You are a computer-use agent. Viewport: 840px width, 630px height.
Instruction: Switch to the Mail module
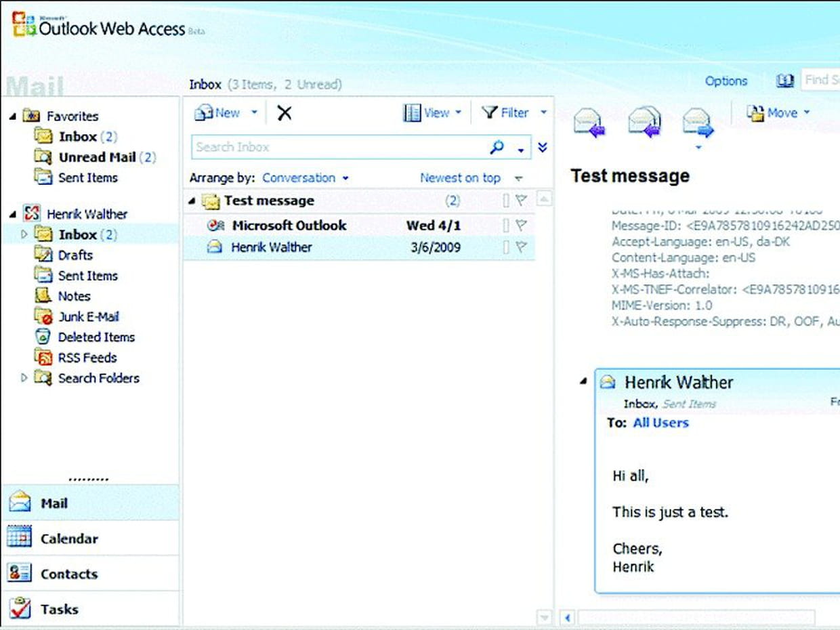pos(89,503)
